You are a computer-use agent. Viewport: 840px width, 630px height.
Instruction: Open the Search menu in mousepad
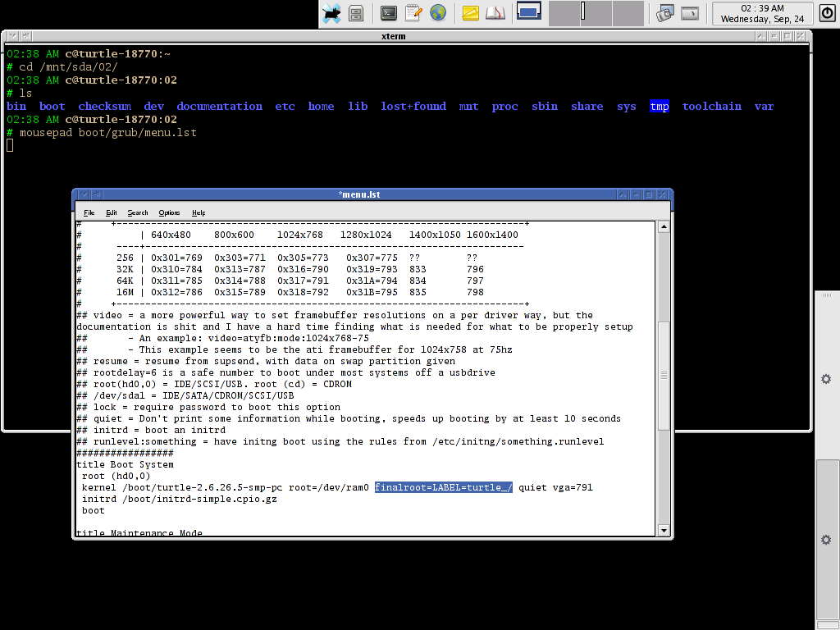point(138,212)
